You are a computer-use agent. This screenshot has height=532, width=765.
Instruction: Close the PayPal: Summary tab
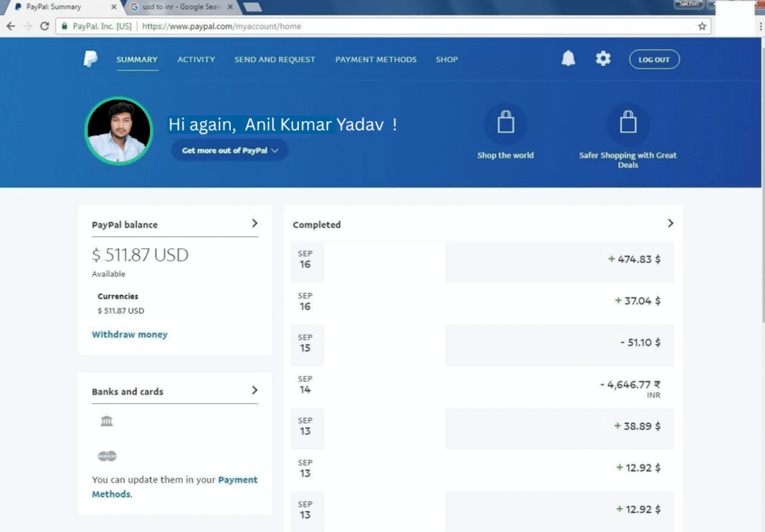114,7
